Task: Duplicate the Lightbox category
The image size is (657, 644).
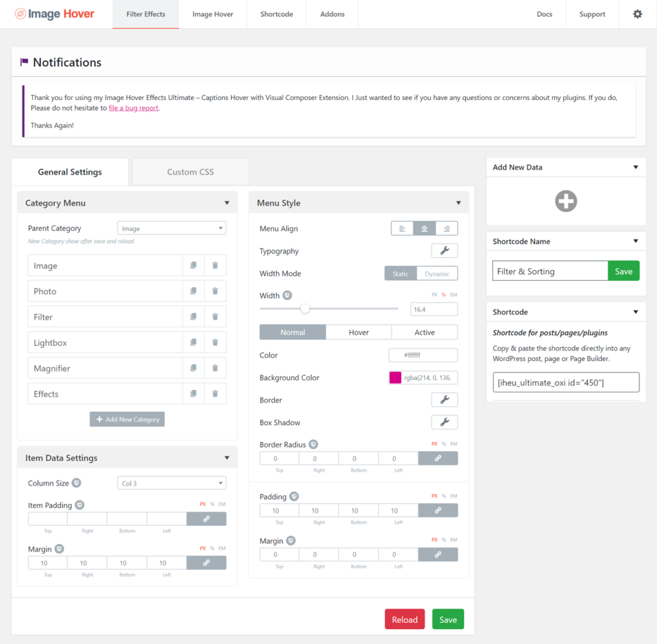Action: [x=194, y=343]
